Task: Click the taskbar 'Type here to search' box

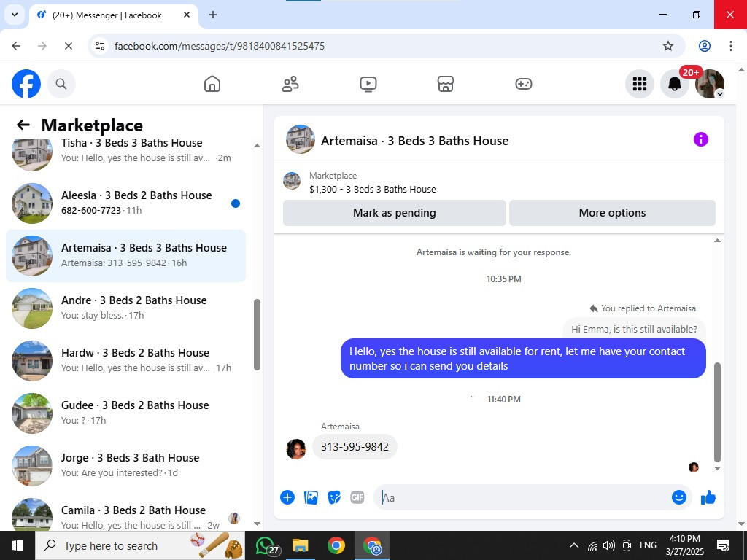Action: [x=140, y=545]
